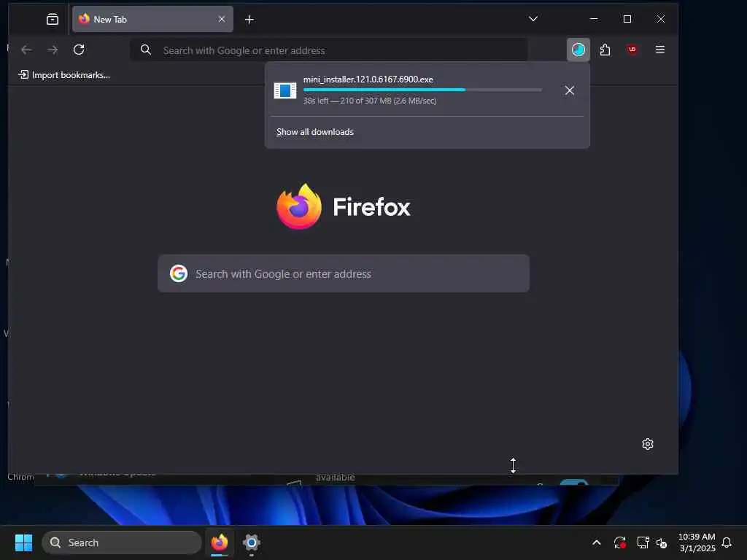The height and width of the screenshot is (560, 747).
Task: Click the taskbar Search box
Action: pyautogui.click(x=122, y=542)
